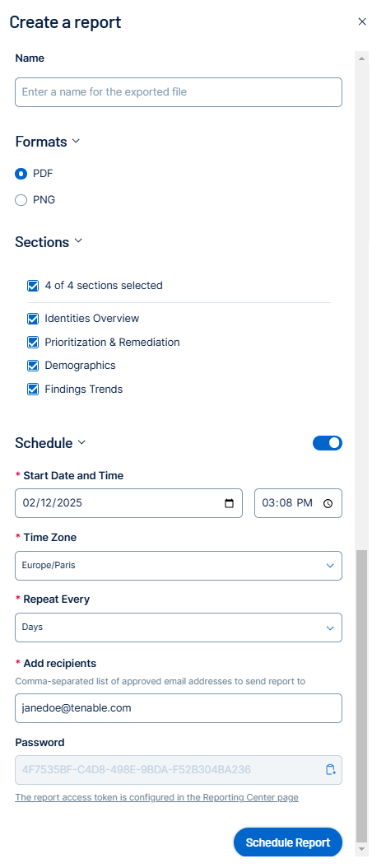Screen dimensions: 386x868
Task: Click the vertical scrollbar thumb
Action: [x=361, y=696]
